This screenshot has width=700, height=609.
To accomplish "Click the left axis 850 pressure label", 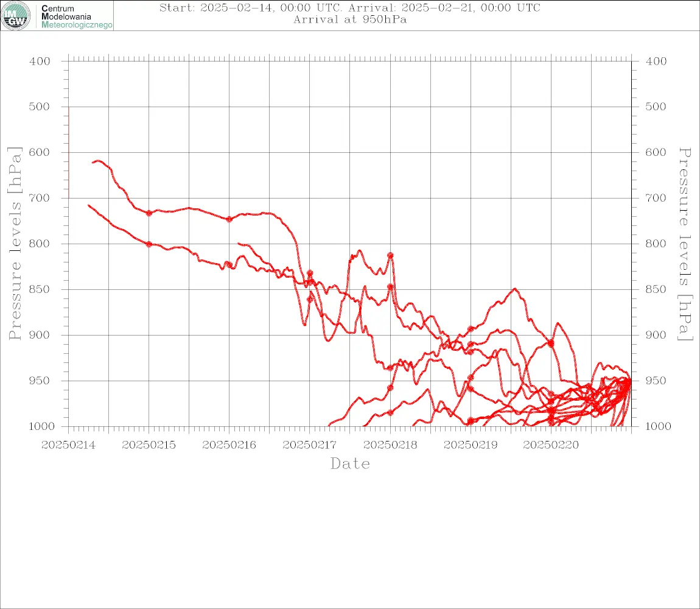I will click(x=40, y=289).
